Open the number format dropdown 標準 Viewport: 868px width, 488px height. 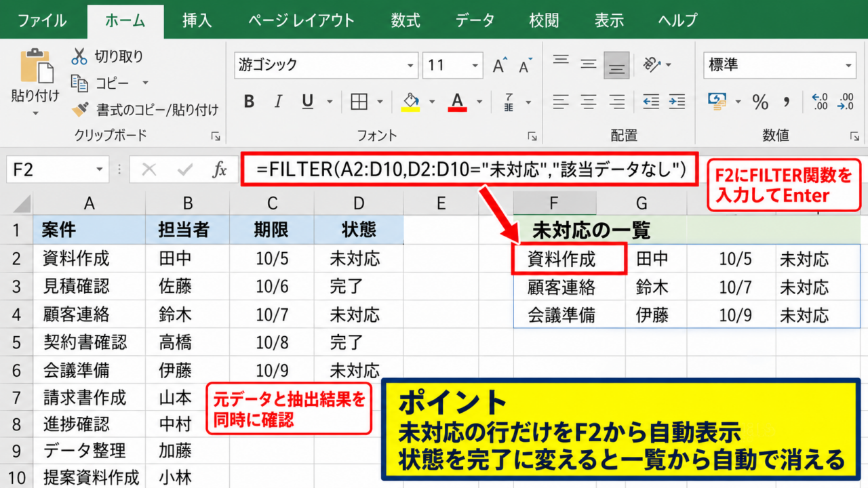pyautogui.click(x=850, y=66)
